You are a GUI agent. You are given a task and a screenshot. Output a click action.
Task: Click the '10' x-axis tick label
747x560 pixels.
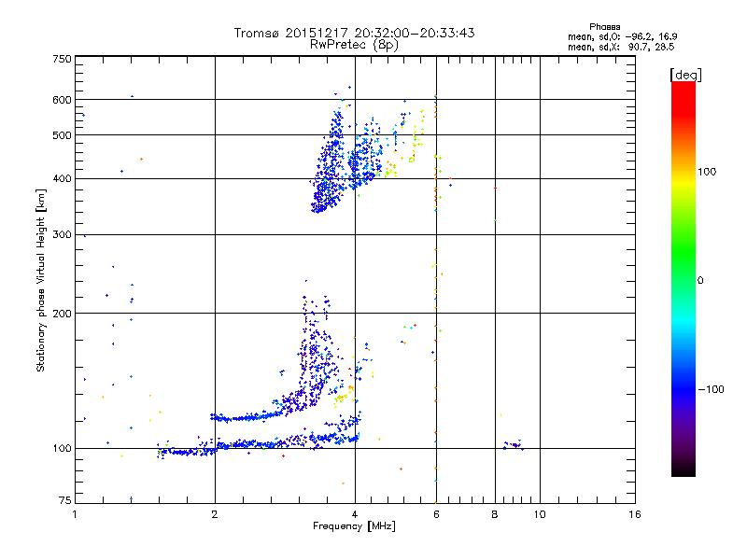[x=540, y=514]
